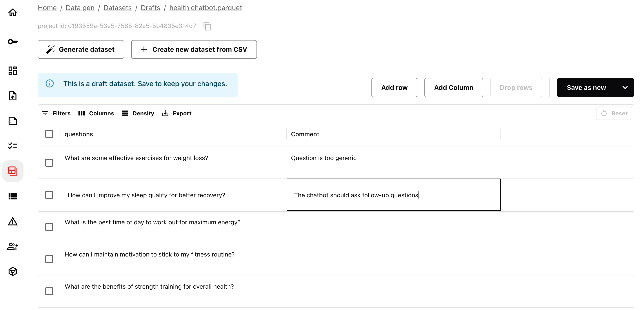Open the Filters panel

56,113
